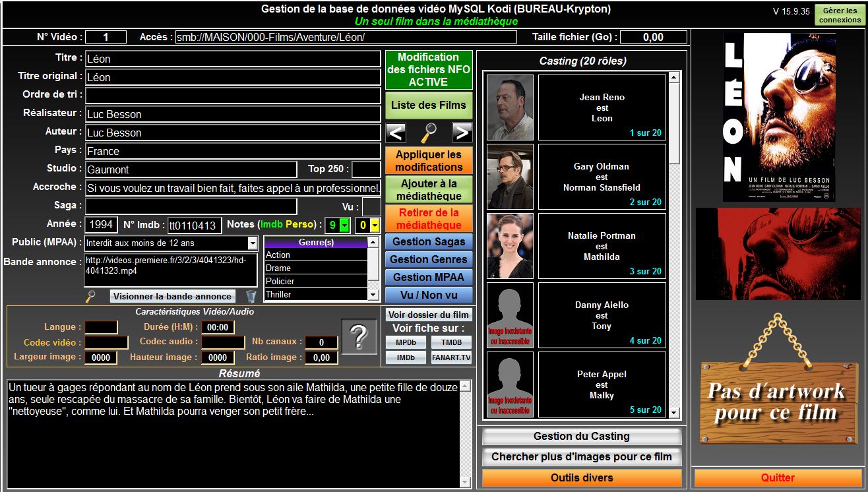
Task: Click the N° Imdb field
Action: coord(195,226)
